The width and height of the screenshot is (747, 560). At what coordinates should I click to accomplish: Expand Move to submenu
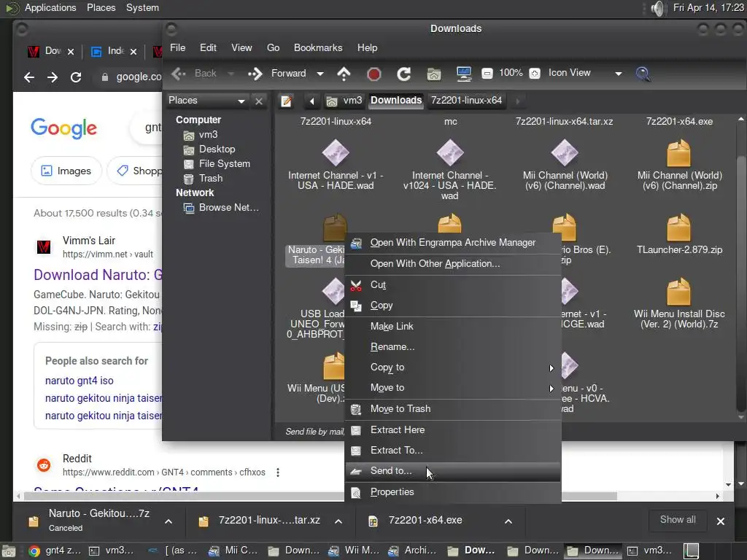[452, 388]
